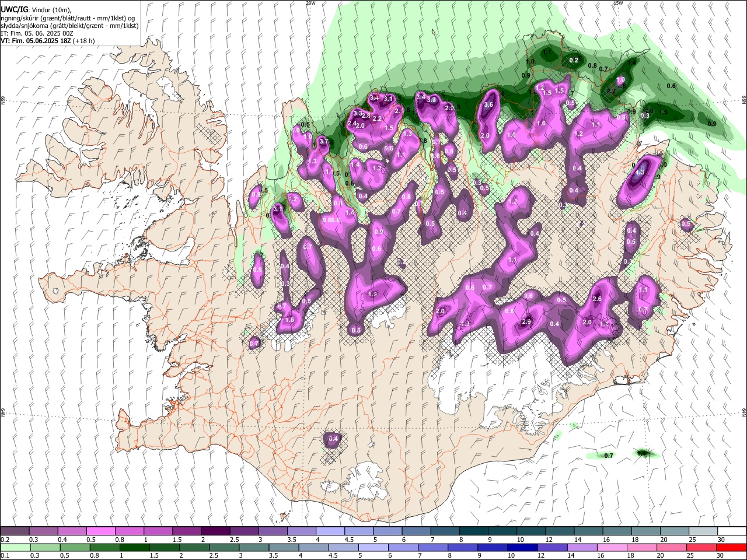Select the 'rigning/skúrir' legend description line
The width and height of the screenshot is (747, 560).
69,18
